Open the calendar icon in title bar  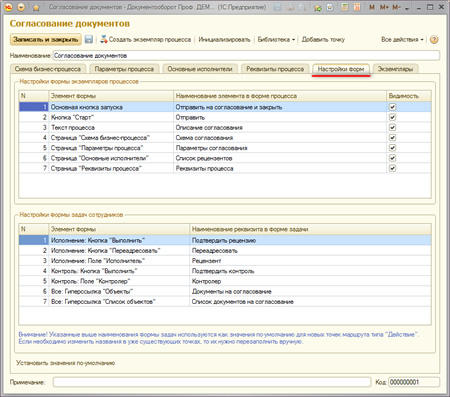coord(357,7)
